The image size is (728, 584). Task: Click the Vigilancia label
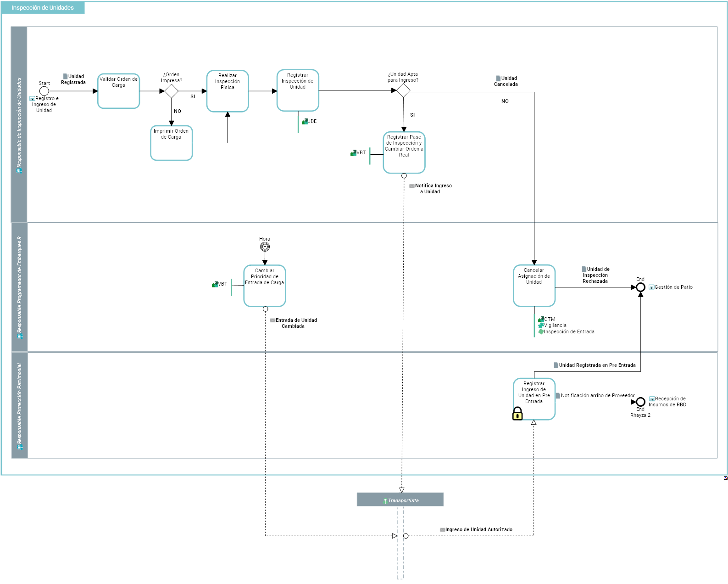pyautogui.click(x=556, y=326)
